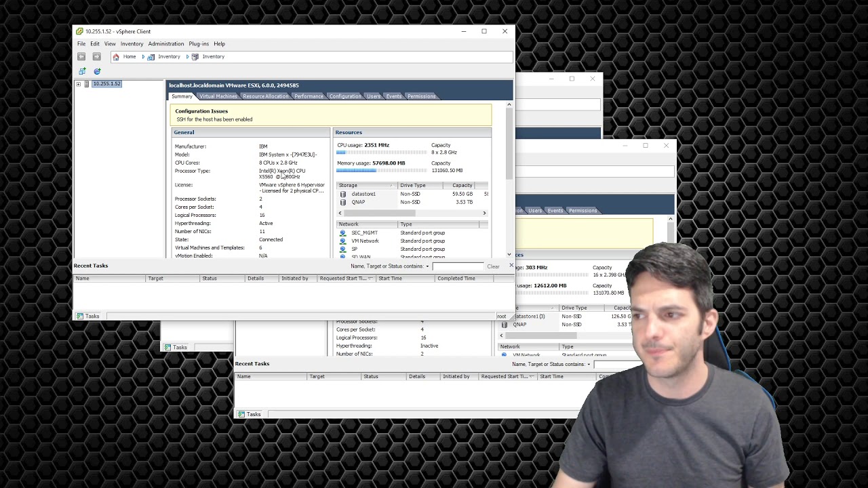Click the storage list scroll-right arrow
Viewport: 868px width, 488px height.
pos(484,213)
